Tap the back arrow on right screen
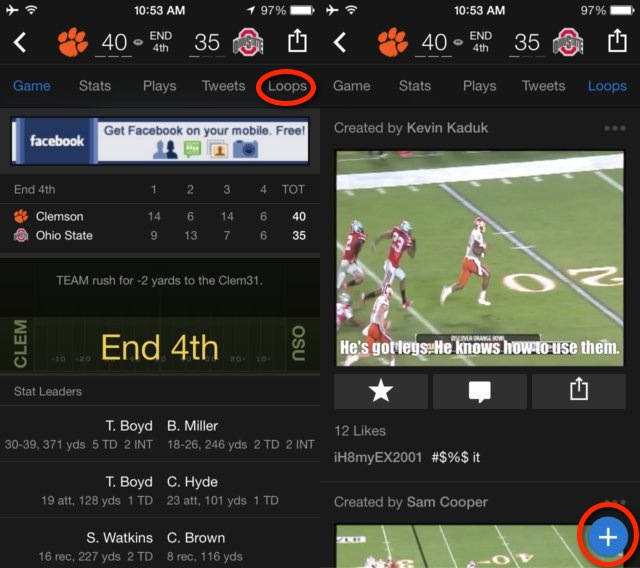Image resolution: width=640 pixels, height=568 pixels. [x=340, y=42]
